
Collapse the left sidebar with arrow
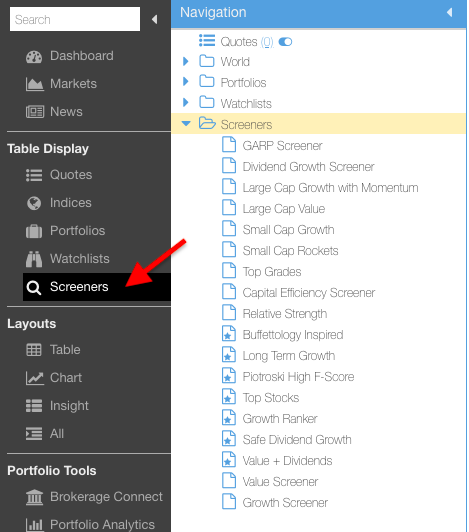tap(155, 19)
